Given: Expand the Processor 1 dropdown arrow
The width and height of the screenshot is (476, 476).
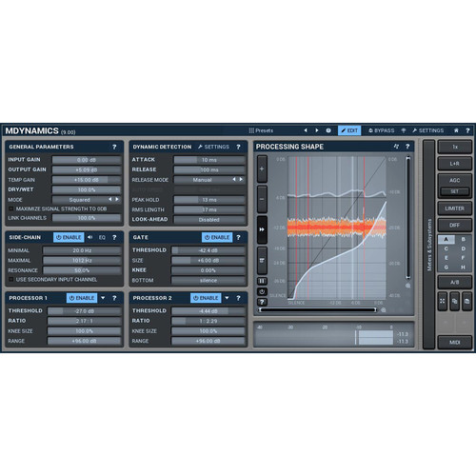Looking at the screenshot, I should 103,298.
